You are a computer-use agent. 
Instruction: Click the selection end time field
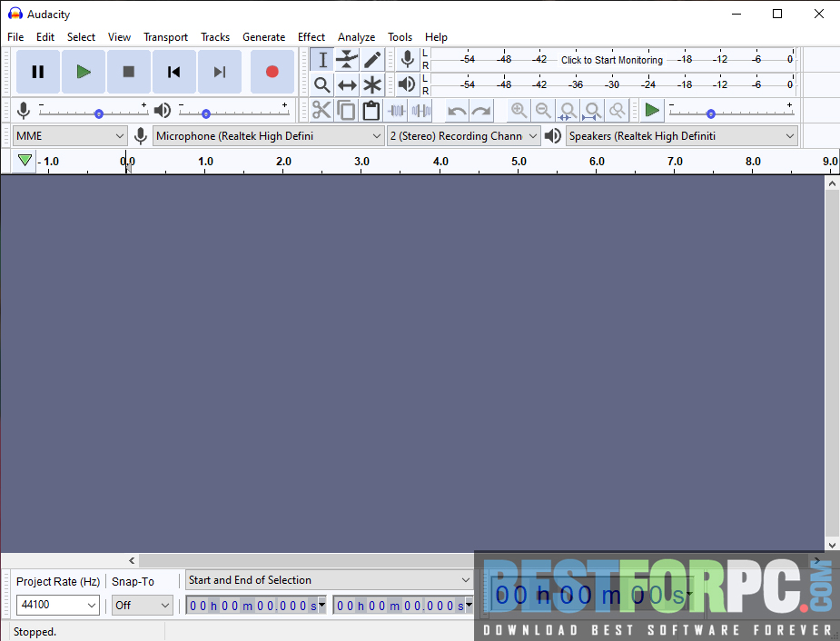pos(403,605)
